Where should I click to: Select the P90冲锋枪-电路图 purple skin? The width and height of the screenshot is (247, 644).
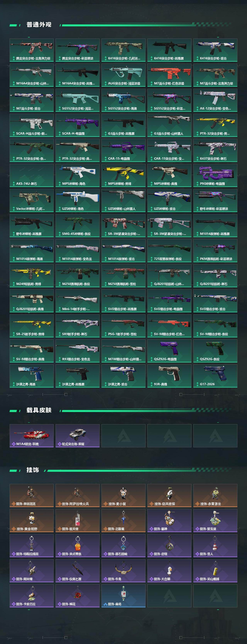[215, 175]
